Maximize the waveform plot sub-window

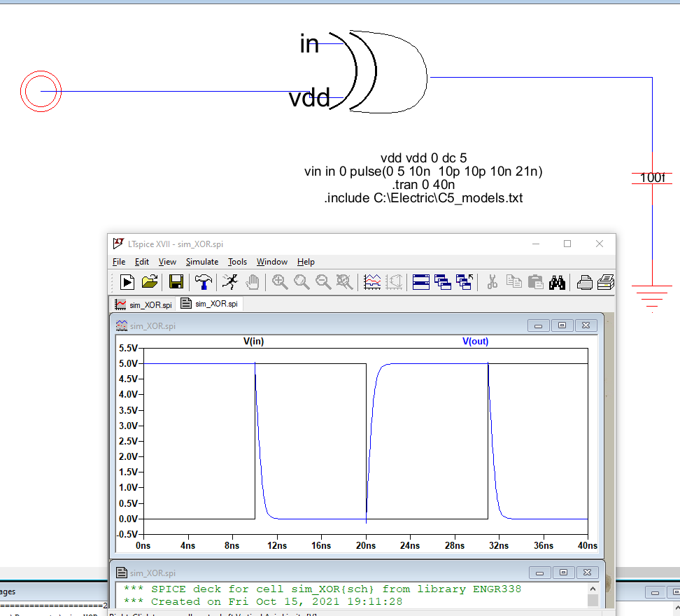coord(562,325)
